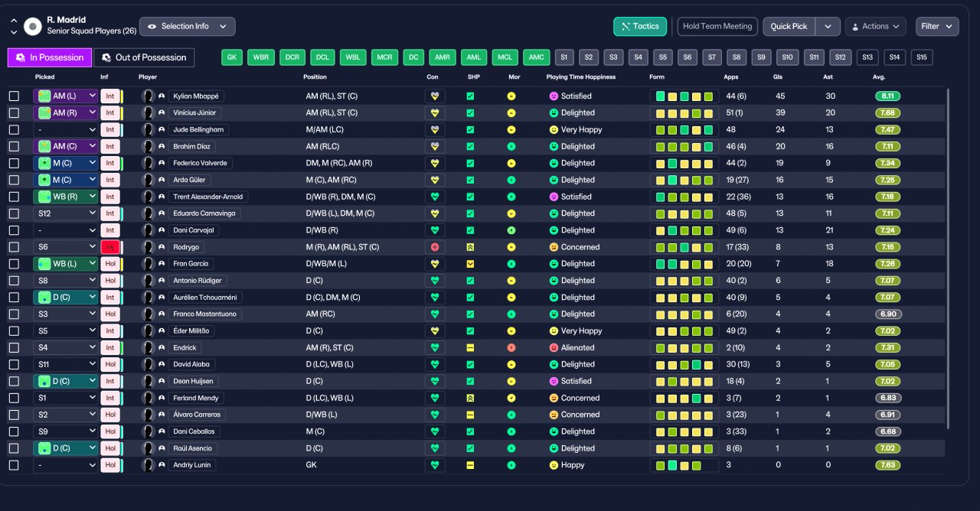Viewport: 980px width, 511px height.
Task: Click Hol tag on Andriy Lunin row
Action: (x=110, y=465)
